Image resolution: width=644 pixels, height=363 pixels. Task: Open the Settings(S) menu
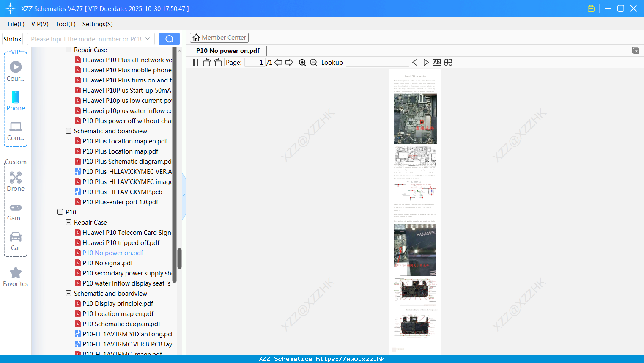pos(98,24)
